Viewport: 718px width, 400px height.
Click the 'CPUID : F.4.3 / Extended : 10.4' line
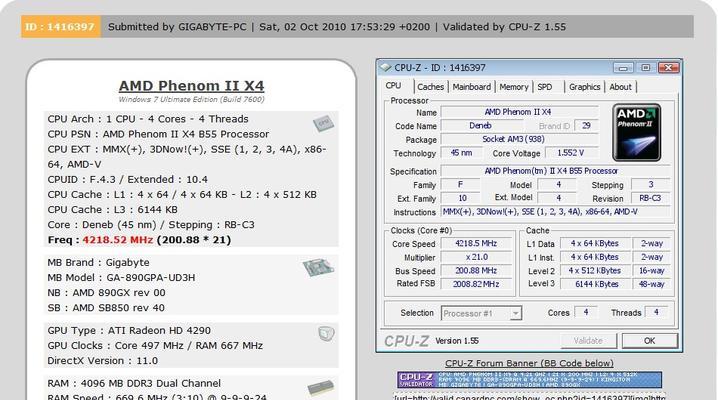pyautogui.click(x=128, y=179)
